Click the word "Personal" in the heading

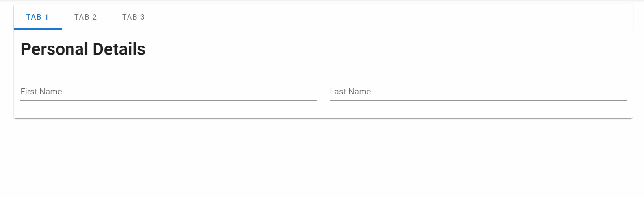[54, 49]
